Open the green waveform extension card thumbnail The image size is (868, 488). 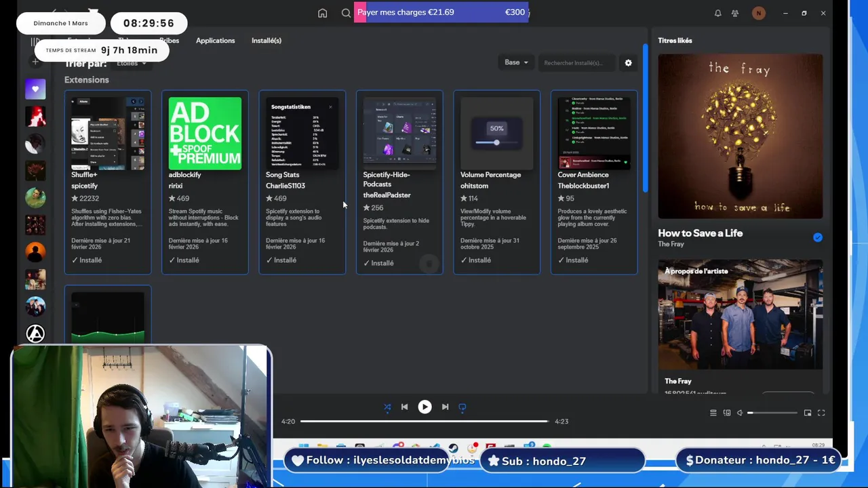coord(108,317)
